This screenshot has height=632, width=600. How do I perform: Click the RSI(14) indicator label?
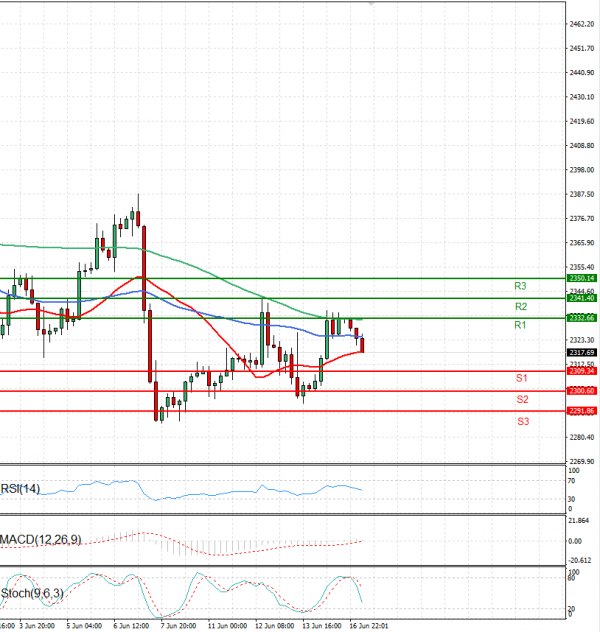coord(20,489)
